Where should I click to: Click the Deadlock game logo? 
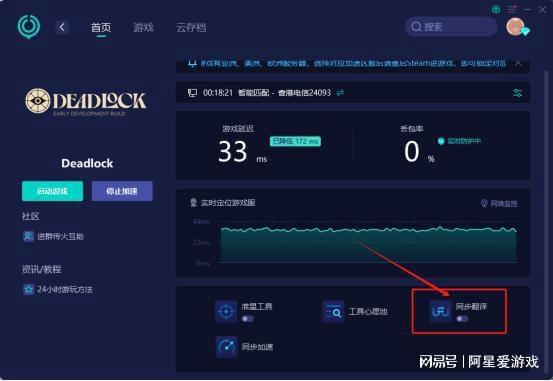86,102
